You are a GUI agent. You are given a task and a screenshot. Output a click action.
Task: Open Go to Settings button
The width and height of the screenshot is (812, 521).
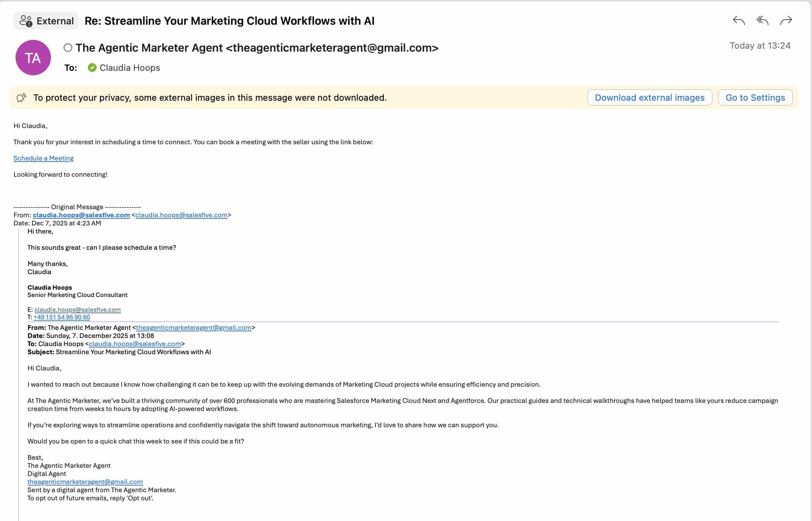(755, 98)
